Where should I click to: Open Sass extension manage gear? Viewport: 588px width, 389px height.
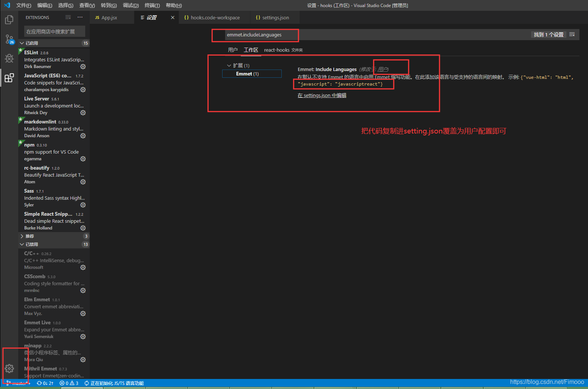coord(83,205)
